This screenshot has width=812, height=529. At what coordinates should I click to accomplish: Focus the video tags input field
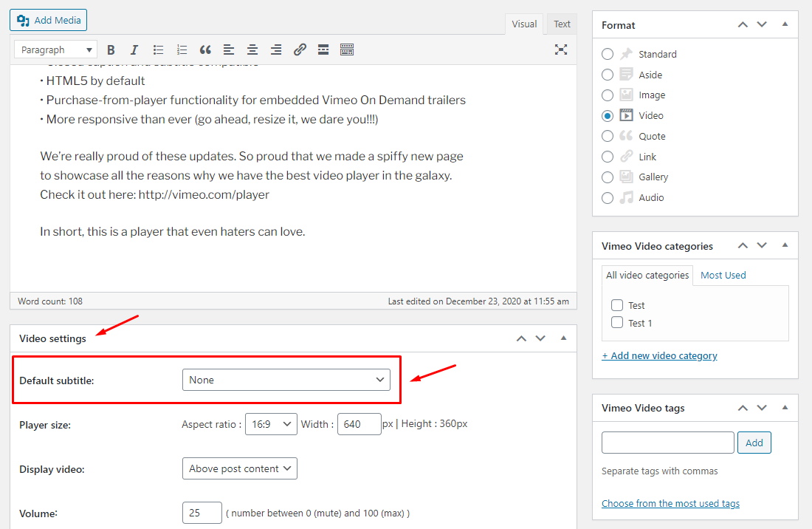(x=668, y=443)
